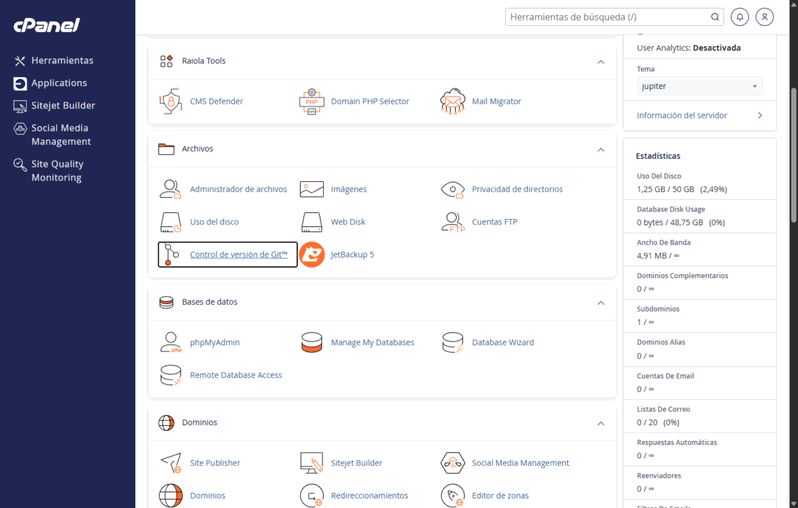Image resolution: width=798 pixels, height=508 pixels.
Task: Click the Git version control branch icon
Action: (x=171, y=255)
